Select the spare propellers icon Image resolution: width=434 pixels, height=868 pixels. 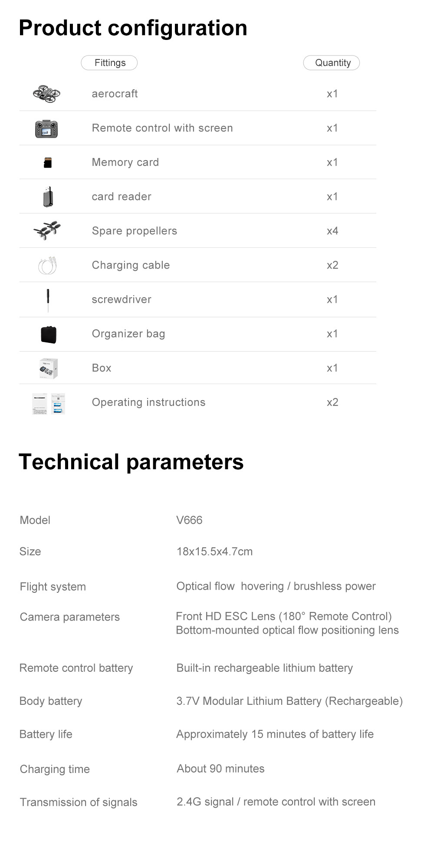click(x=47, y=230)
